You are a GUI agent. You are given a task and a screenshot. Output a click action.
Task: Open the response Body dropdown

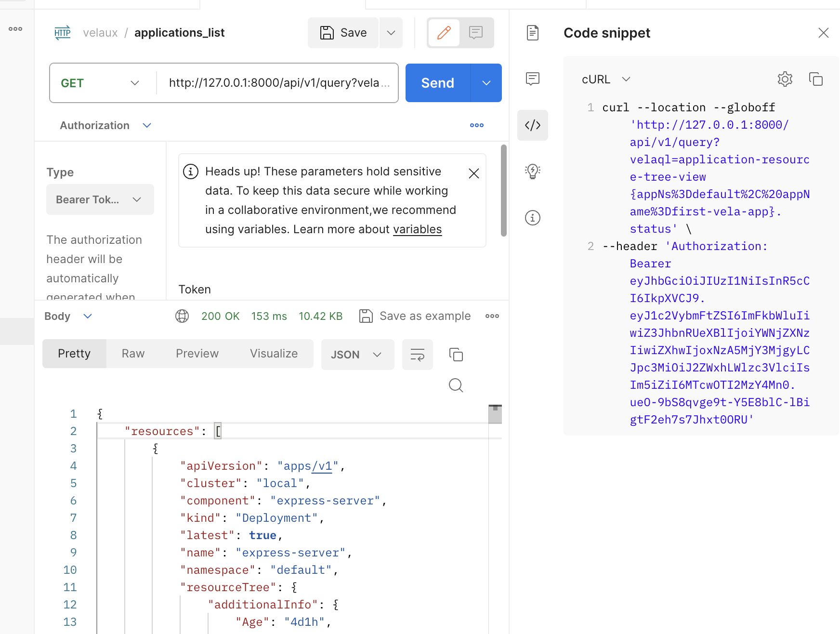click(68, 316)
